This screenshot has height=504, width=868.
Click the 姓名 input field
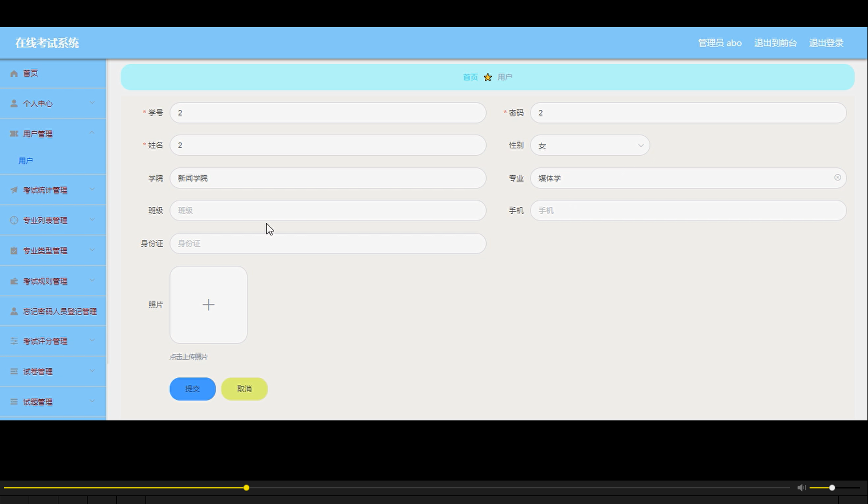[328, 145]
